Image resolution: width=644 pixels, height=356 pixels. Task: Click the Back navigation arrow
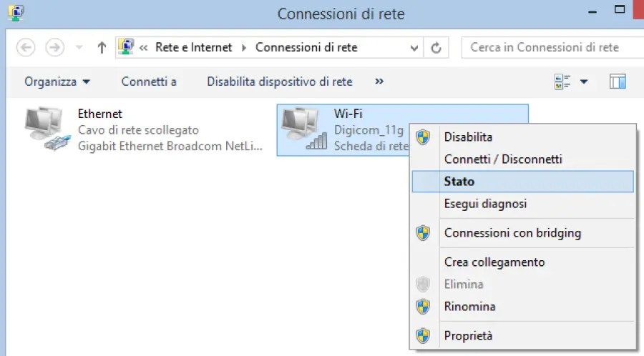click(26, 48)
